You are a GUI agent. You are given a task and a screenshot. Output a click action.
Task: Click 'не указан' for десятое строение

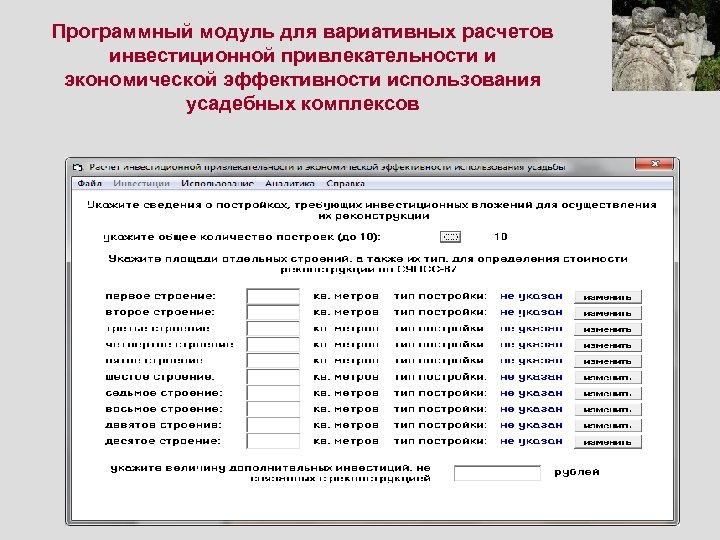coord(531,441)
